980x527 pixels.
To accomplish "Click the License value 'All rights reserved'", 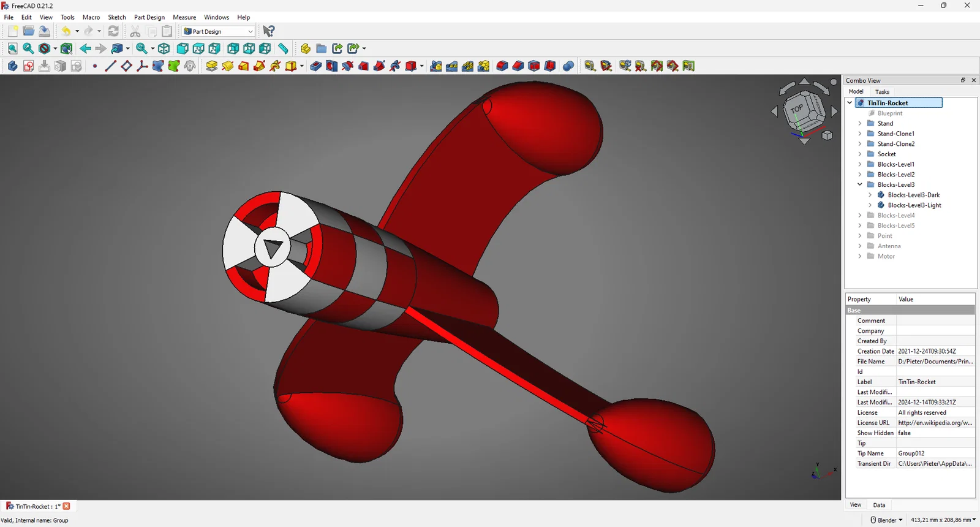I will pos(935,413).
